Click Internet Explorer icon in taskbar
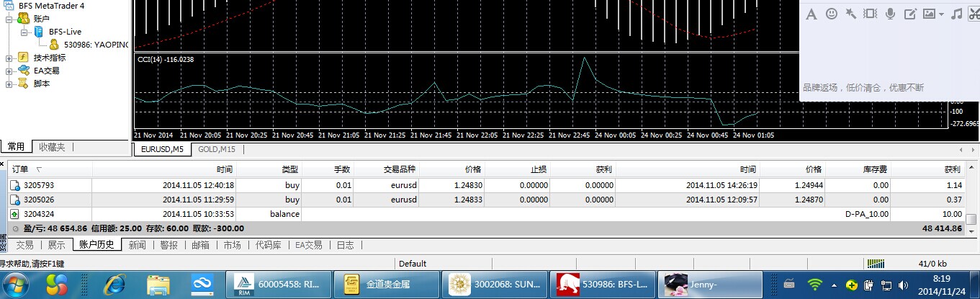 (114, 285)
